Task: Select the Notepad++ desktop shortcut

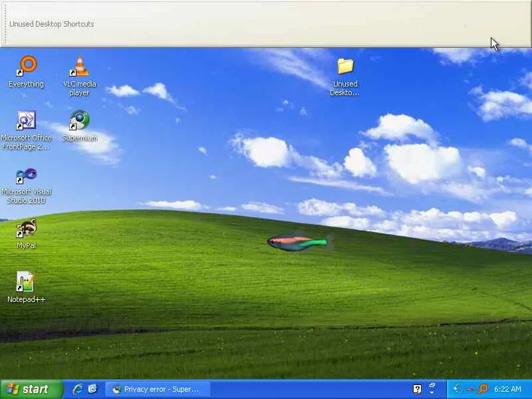Action: click(26, 287)
